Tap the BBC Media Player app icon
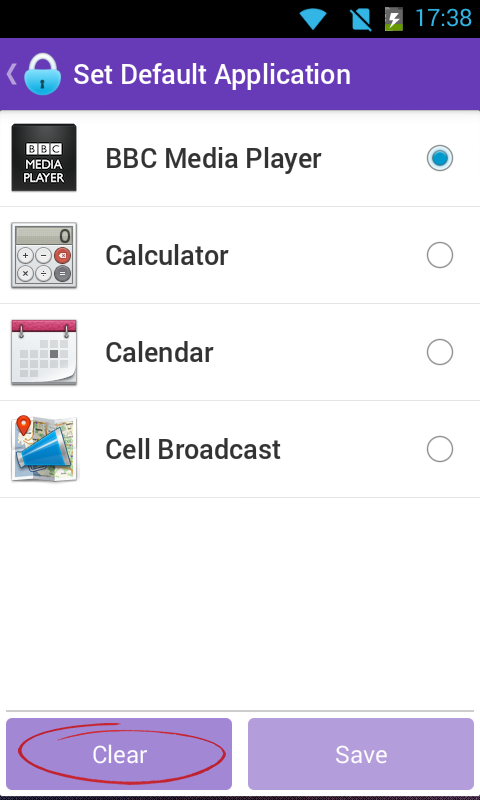 pyautogui.click(x=44, y=158)
